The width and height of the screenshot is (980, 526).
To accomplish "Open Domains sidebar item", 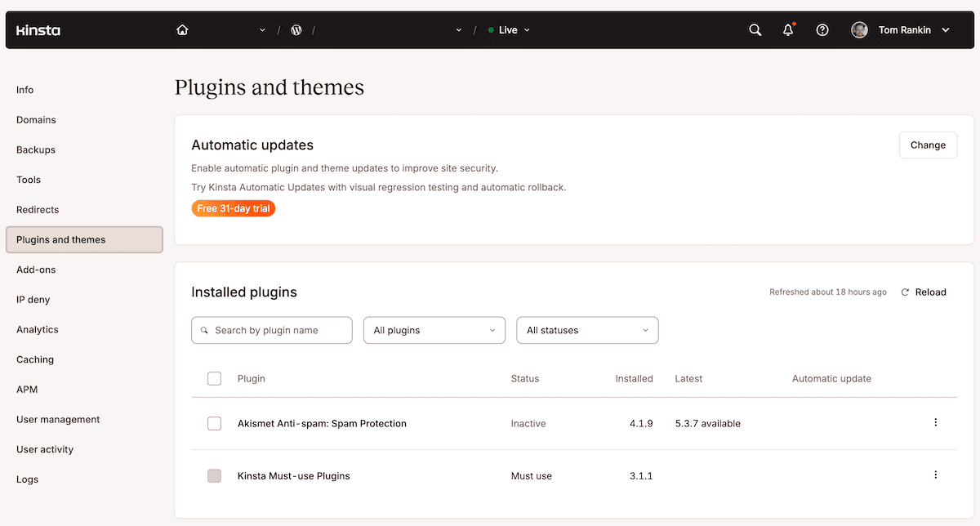I will (36, 120).
